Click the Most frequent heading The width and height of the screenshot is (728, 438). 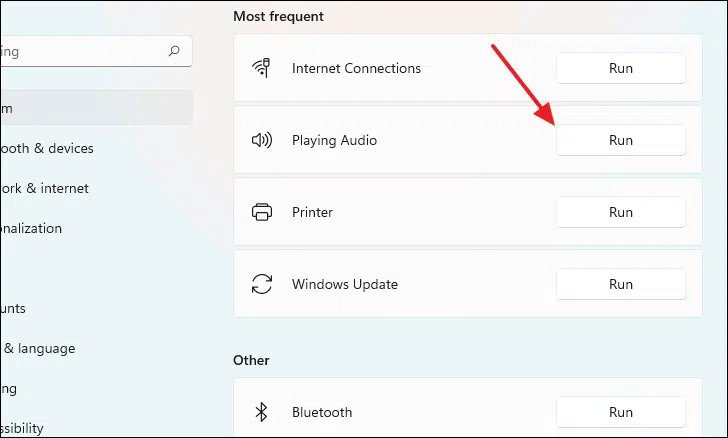pos(278,16)
